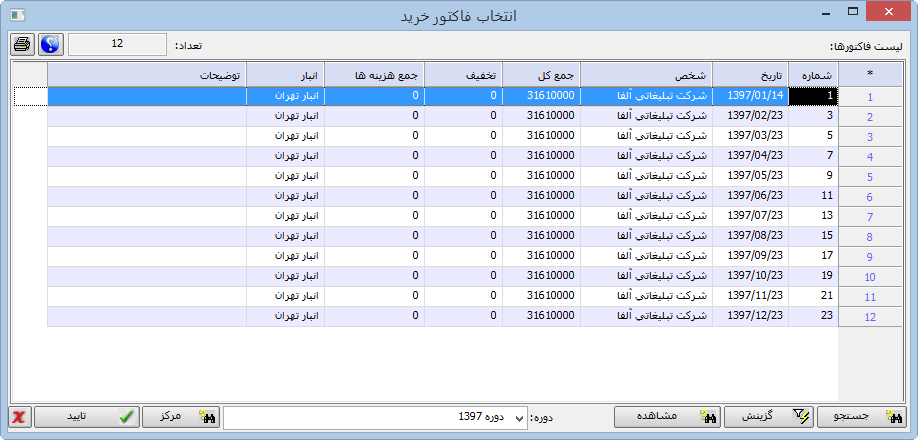Image resolution: width=918 pixels, height=440 pixels.
Task: Expand the دوره 1397 period dropdown
Action: click(519, 418)
